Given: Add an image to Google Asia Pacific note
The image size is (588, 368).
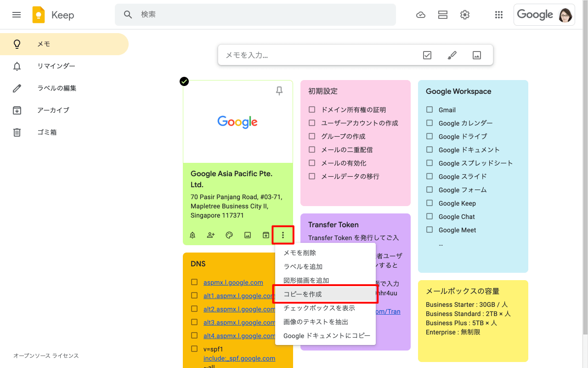Looking at the screenshot, I should 248,235.
